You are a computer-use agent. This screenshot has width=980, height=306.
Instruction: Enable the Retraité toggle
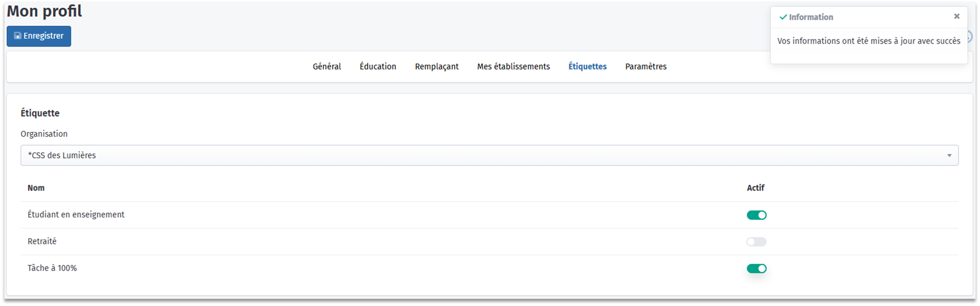click(x=757, y=242)
